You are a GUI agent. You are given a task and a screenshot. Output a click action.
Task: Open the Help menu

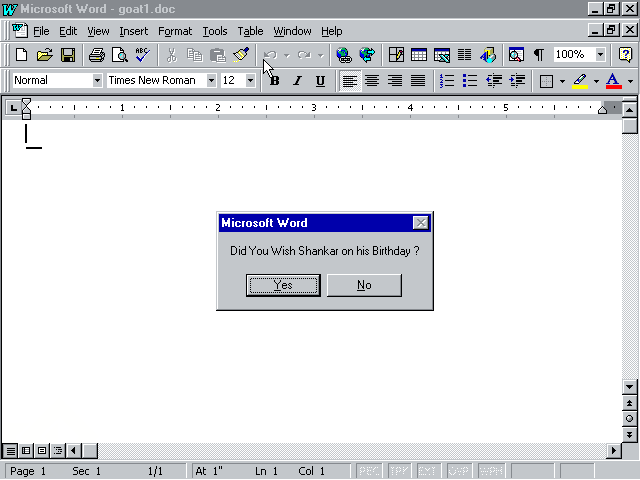pyautogui.click(x=331, y=31)
